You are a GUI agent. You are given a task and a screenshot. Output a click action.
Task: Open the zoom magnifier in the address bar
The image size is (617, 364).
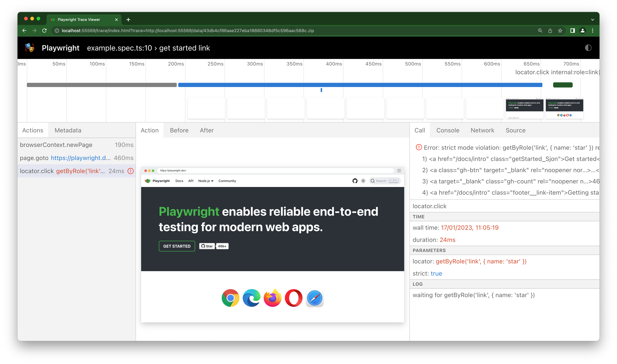[x=540, y=31]
